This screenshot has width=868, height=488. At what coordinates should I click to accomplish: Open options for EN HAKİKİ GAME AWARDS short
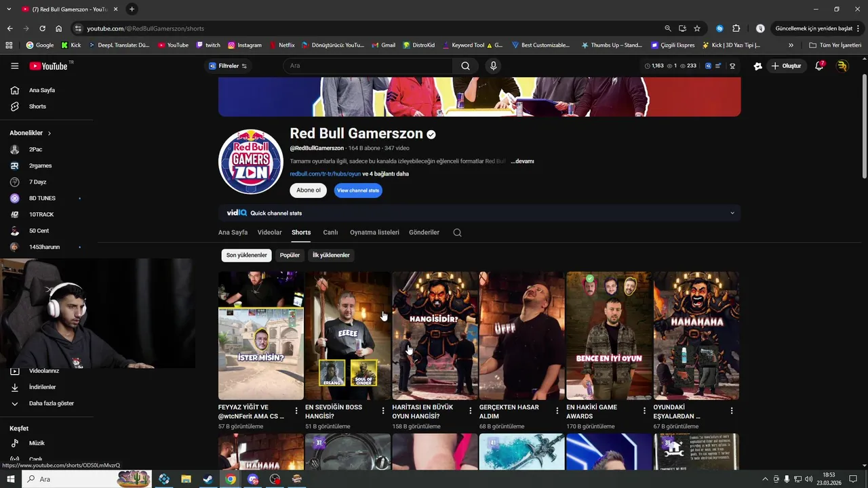644,411
